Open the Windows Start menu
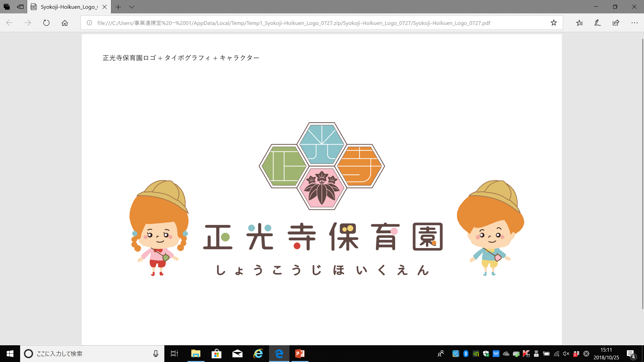Image resolution: width=644 pixels, height=362 pixels. pyautogui.click(x=10, y=354)
